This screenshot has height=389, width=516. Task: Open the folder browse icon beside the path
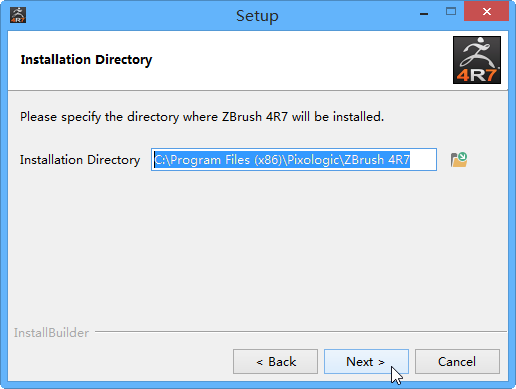[459, 160]
